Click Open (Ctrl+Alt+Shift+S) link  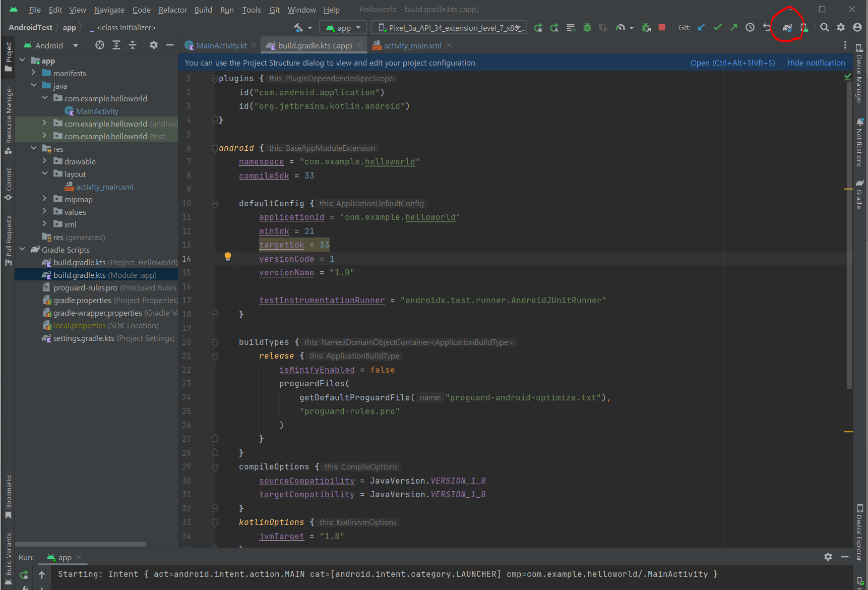pos(732,63)
